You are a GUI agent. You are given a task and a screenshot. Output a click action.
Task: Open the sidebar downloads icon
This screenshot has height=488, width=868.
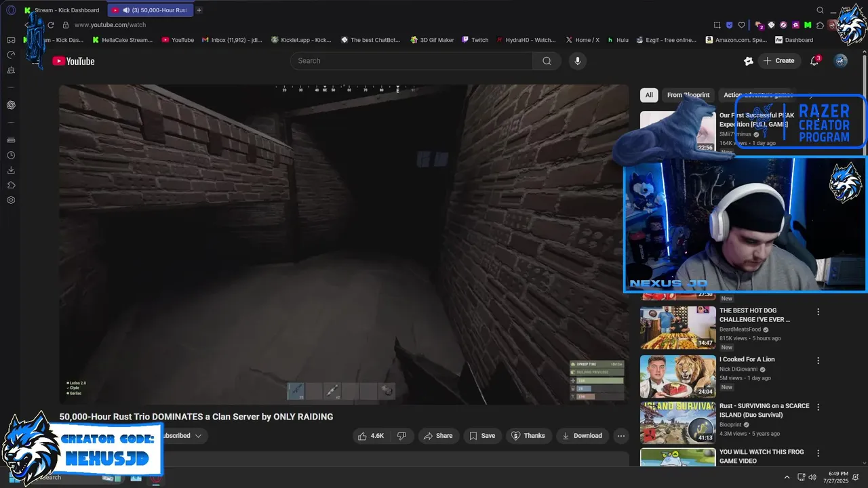(11, 170)
